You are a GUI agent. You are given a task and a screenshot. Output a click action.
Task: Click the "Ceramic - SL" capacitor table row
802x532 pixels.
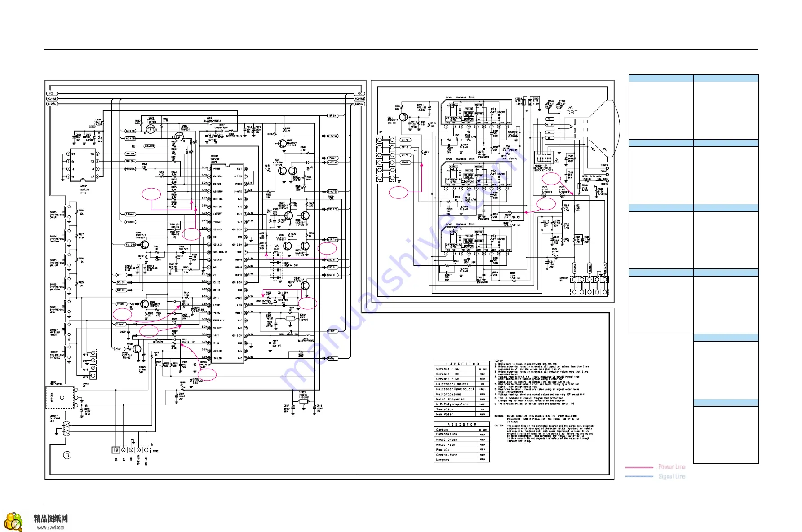(461, 369)
